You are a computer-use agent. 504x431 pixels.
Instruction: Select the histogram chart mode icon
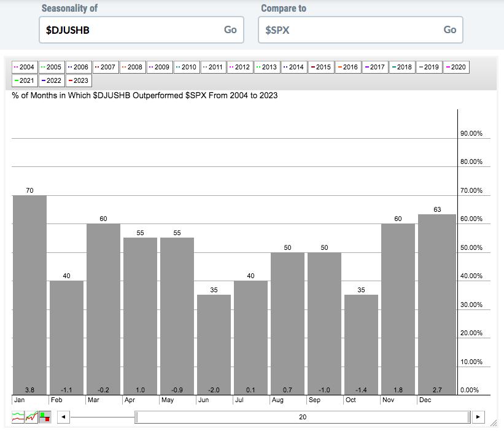pyautogui.click(x=45, y=417)
